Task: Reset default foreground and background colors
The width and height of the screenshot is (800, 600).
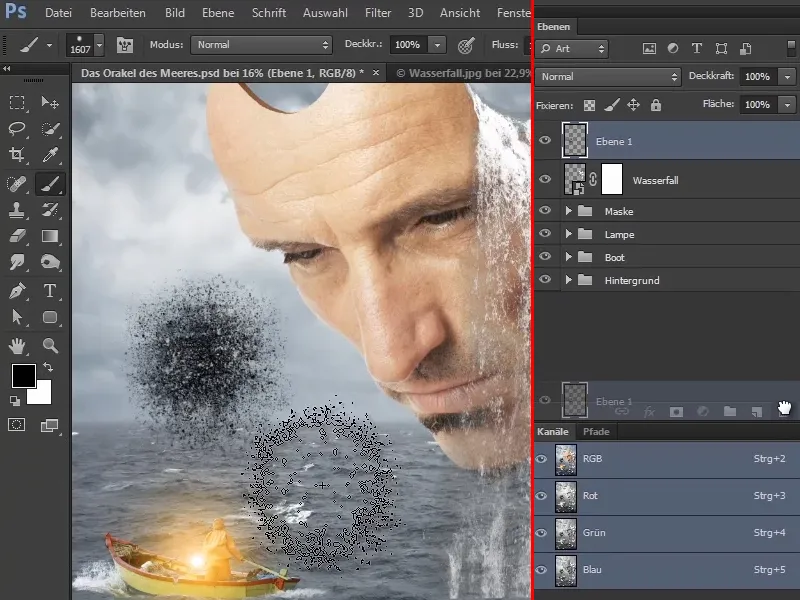Action: point(15,401)
